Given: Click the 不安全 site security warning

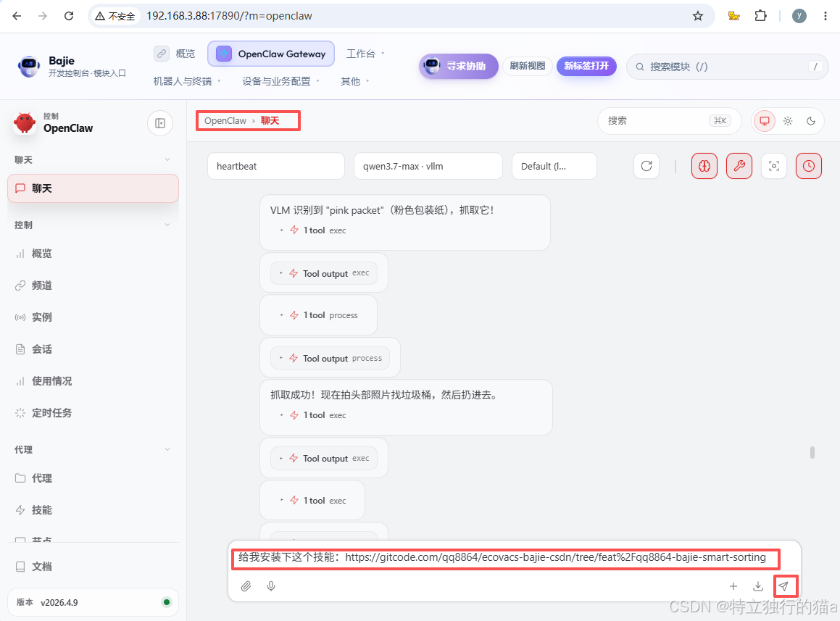Looking at the screenshot, I should (x=115, y=16).
